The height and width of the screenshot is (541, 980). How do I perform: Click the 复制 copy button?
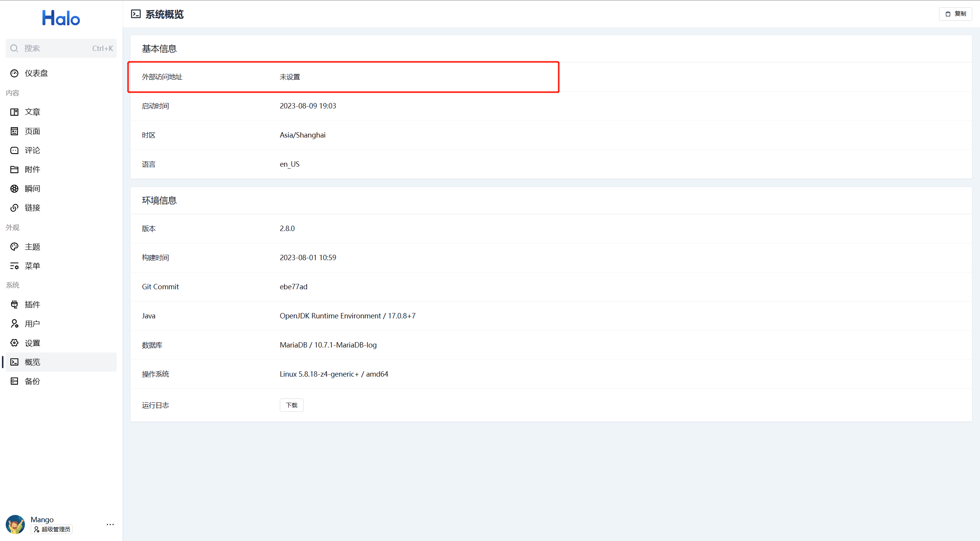point(955,14)
